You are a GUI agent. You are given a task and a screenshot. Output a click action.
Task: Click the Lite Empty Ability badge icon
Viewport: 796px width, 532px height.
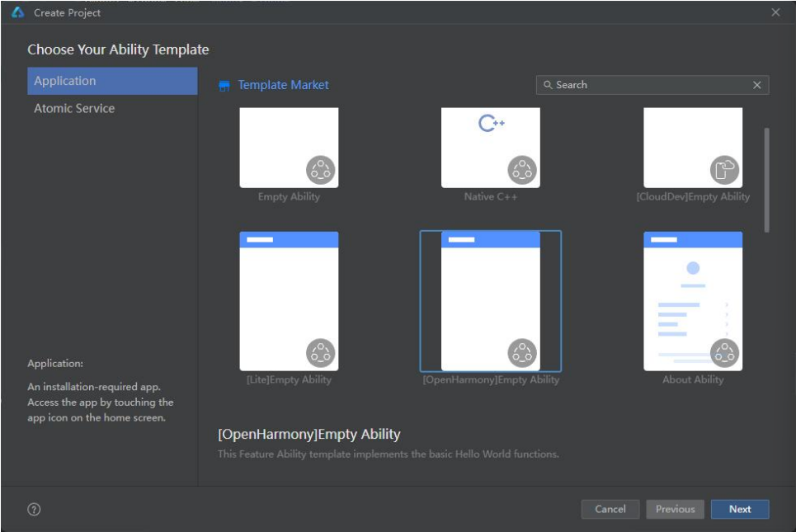[x=320, y=353]
